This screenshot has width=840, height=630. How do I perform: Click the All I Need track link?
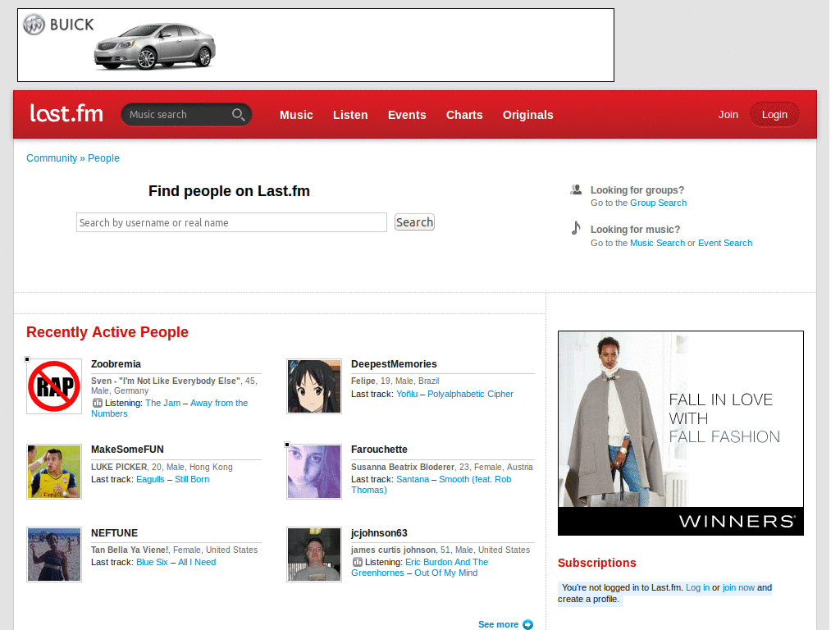tap(197, 562)
